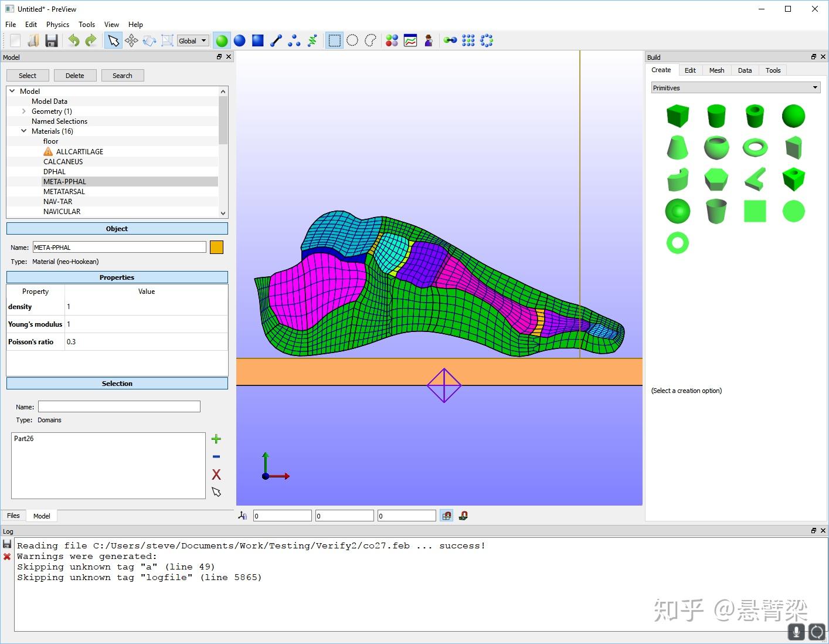Select the CALCANEUS material in tree
Viewport: 829px width, 644px height.
[63, 162]
